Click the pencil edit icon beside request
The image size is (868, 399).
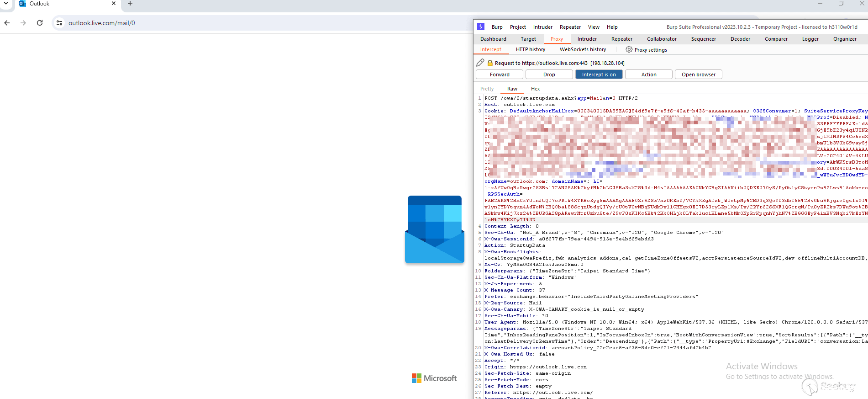(x=480, y=63)
